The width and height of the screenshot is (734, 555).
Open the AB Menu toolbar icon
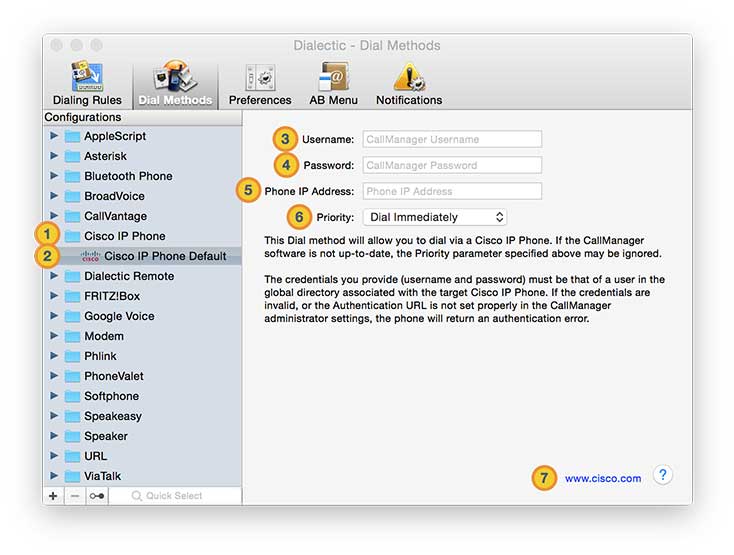(x=333, y=83)
